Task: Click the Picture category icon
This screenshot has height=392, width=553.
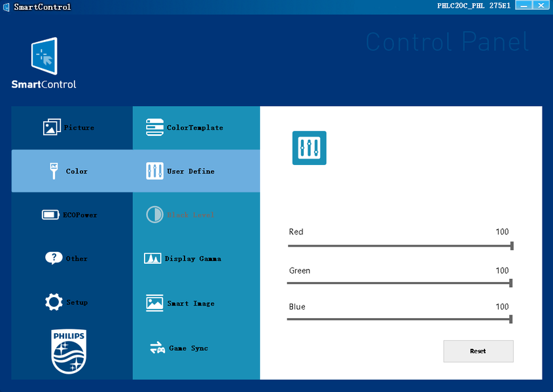Action: tap(52, 127)
